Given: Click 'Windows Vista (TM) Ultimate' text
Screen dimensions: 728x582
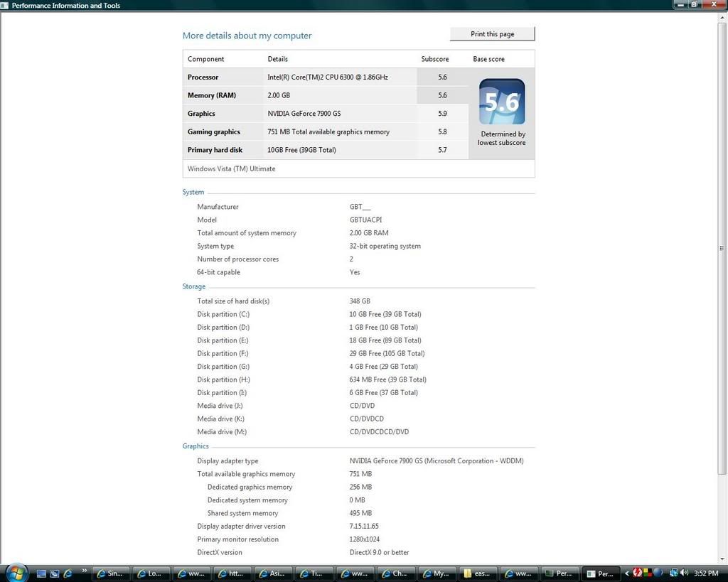Looking at the screenshot, I should (x=231, y=168).
